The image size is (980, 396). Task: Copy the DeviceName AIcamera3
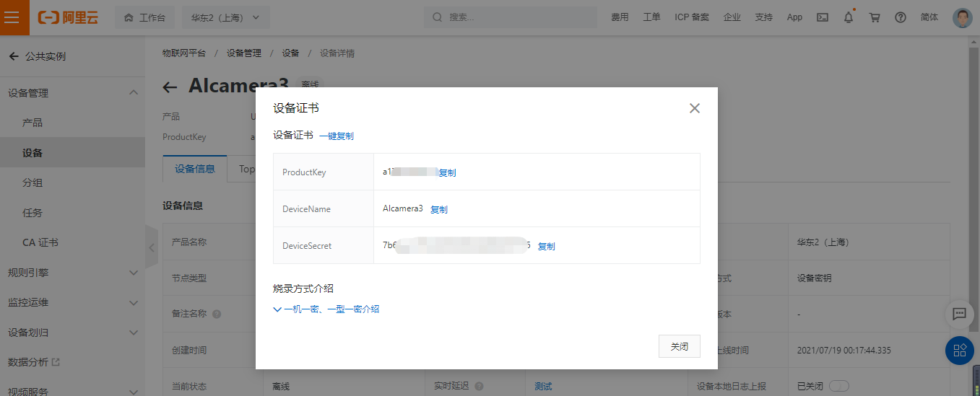(x=439, y=209)
